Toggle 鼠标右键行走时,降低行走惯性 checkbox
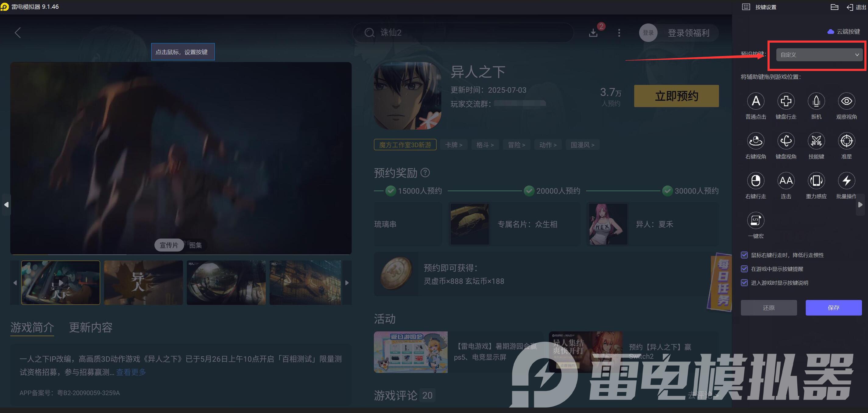Screen dimensions: 868x413 coord(744,255)
